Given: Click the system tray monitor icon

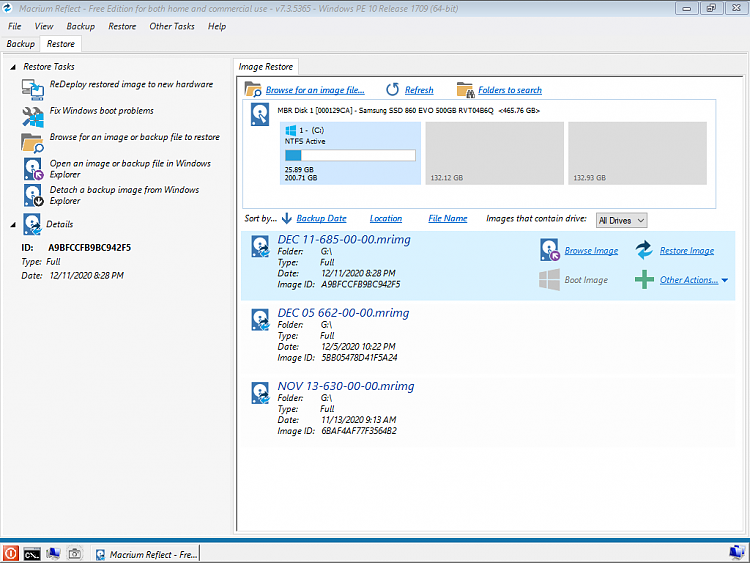Looking at the screenshot, I should (737, 552).
